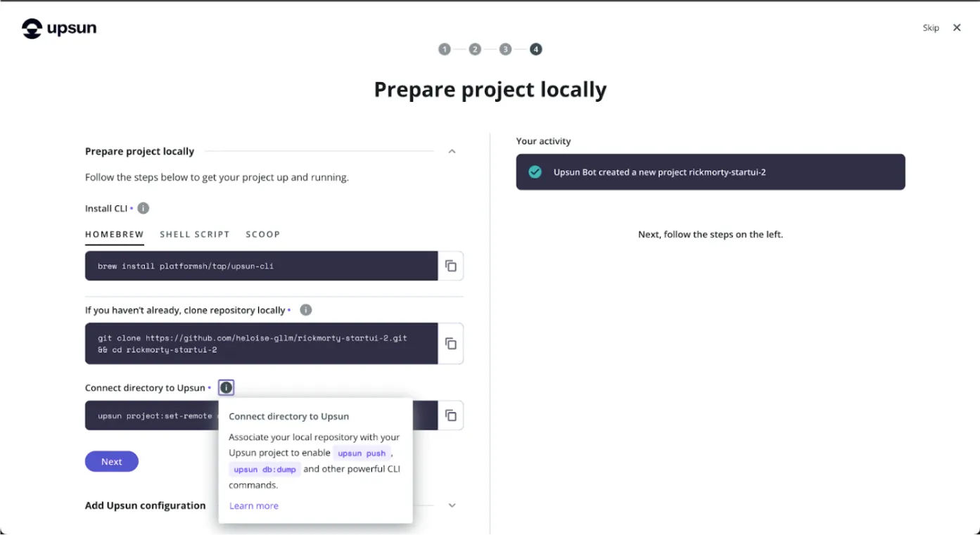Copy the brew install command
The width and height of the screenshot is (980, 535).
pos(451,266)
